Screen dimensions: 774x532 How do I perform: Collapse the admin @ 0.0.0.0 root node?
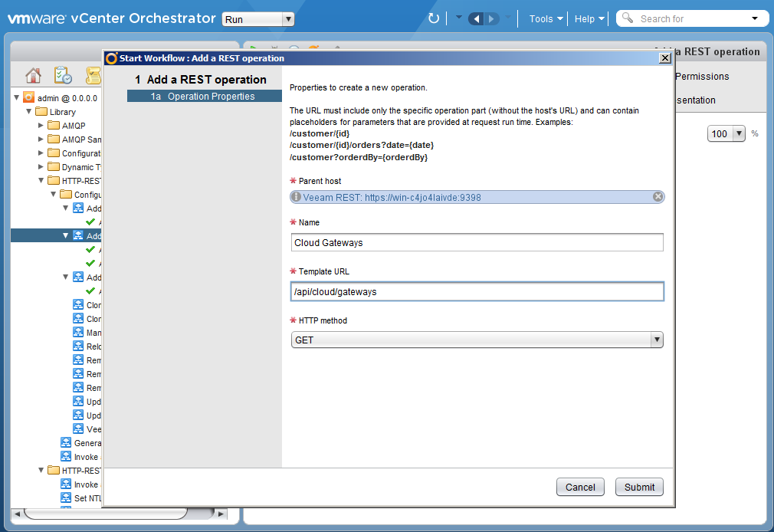[x=17, y=97]
